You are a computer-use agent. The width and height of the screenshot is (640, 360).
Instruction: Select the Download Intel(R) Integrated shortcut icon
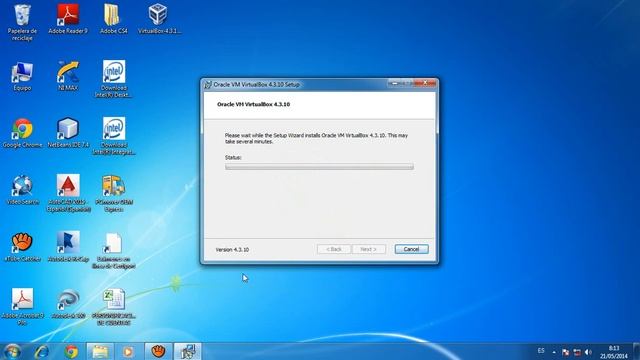(113, 136)
